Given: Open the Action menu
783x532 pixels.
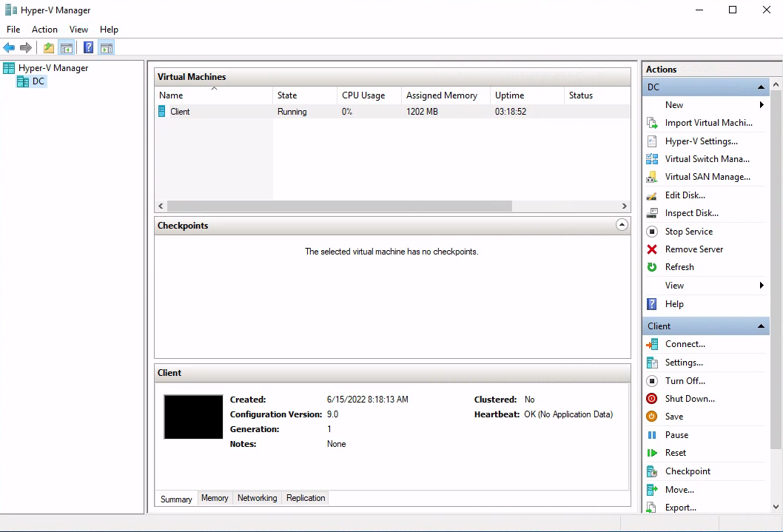Looking at the screenshot, I should (44, 30).
